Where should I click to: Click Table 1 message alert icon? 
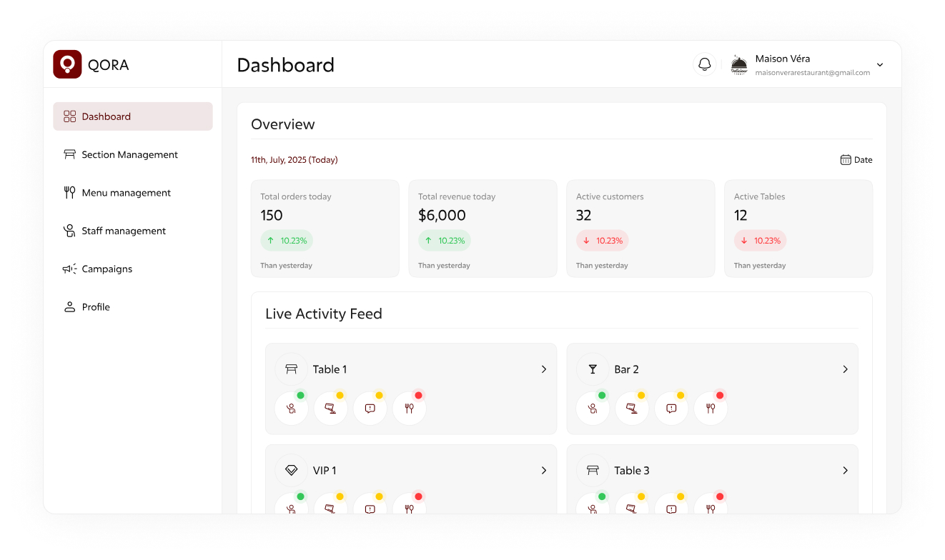point(370,409)
